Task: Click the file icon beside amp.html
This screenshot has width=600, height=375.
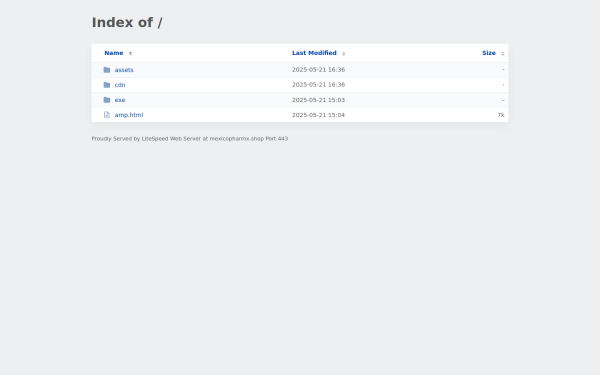Action: 107,115
